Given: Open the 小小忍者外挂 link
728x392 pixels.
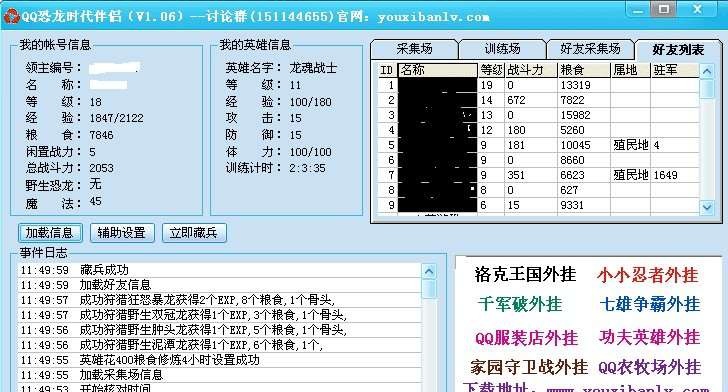Looking at the screenshot, I should [x=648, y=275].
